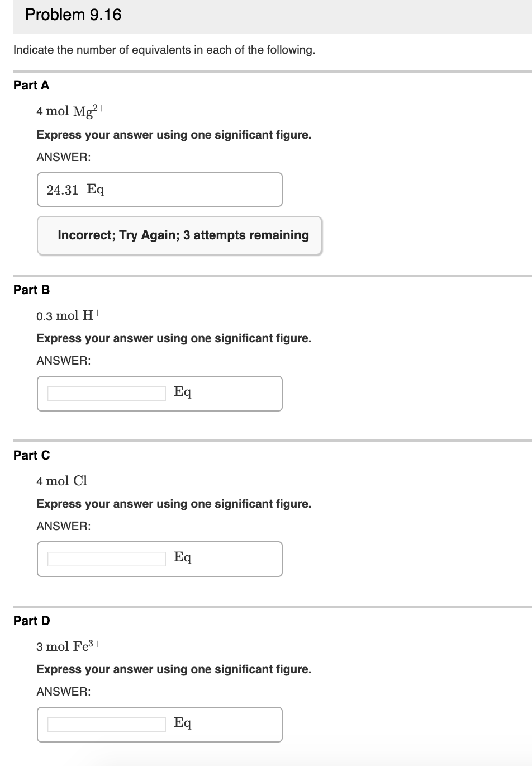Click the Incorrect Try Again message box
The height and width of the screenshot is (766, 532).
point(179,235)
